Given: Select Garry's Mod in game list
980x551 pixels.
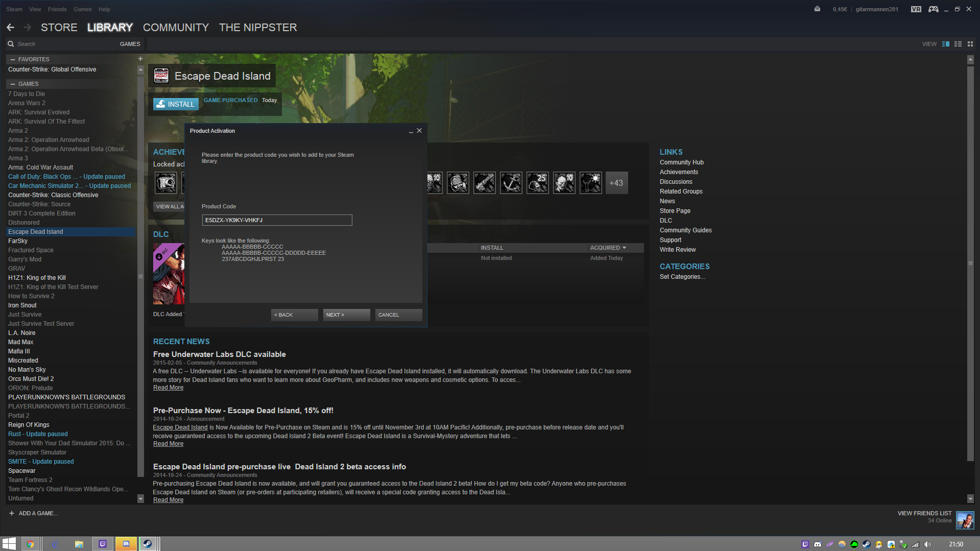Looking at the screenshot, I should [25, 259].
